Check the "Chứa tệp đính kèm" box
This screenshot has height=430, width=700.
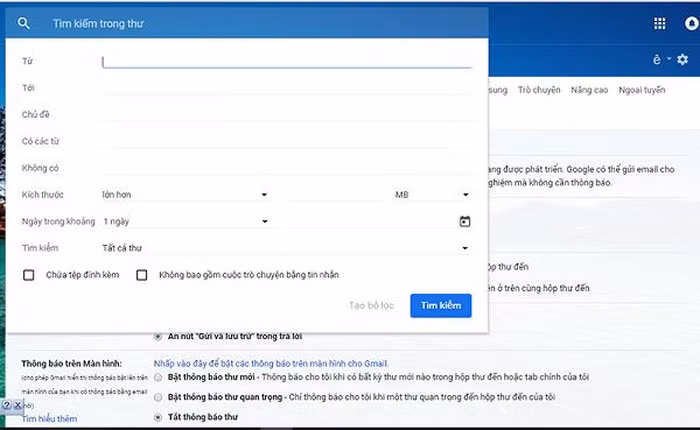pyautogui.click(x=29, y=275)
